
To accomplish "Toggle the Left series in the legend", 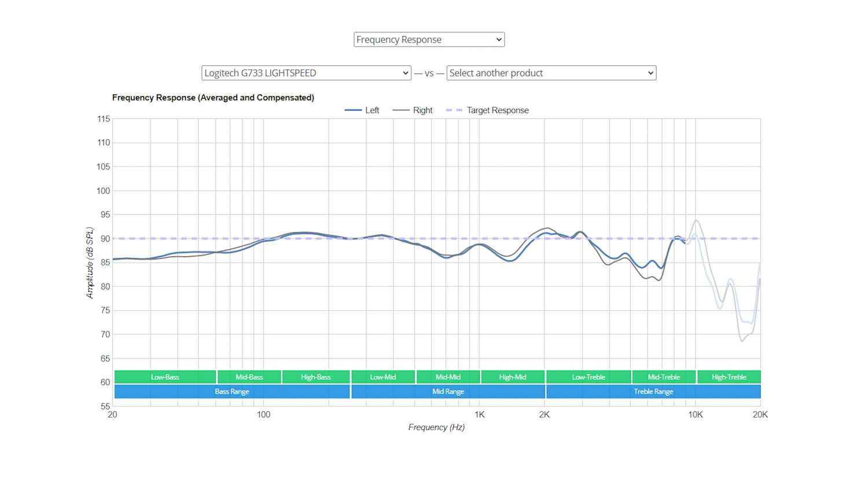I will (363, 110).
